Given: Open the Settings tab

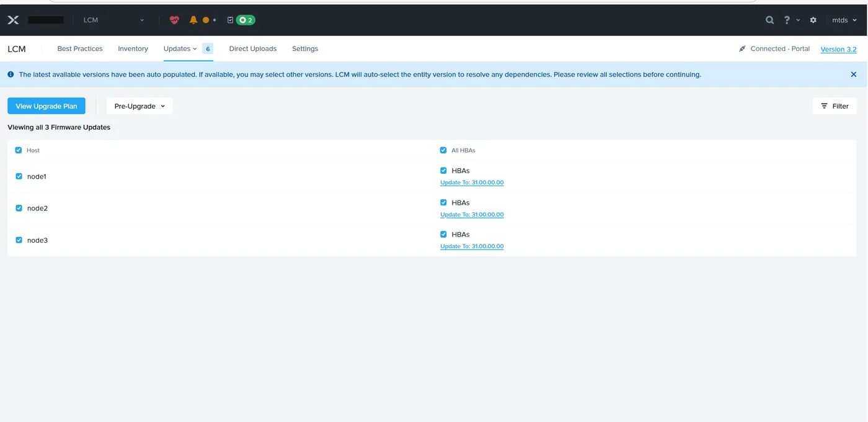Looking at the screenshot, I should (305, 48).
